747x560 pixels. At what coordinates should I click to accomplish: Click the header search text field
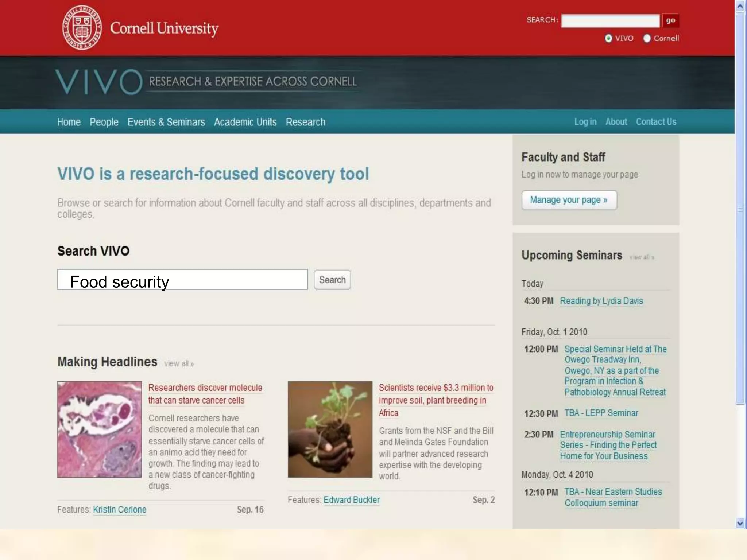[x=610, y=21]
